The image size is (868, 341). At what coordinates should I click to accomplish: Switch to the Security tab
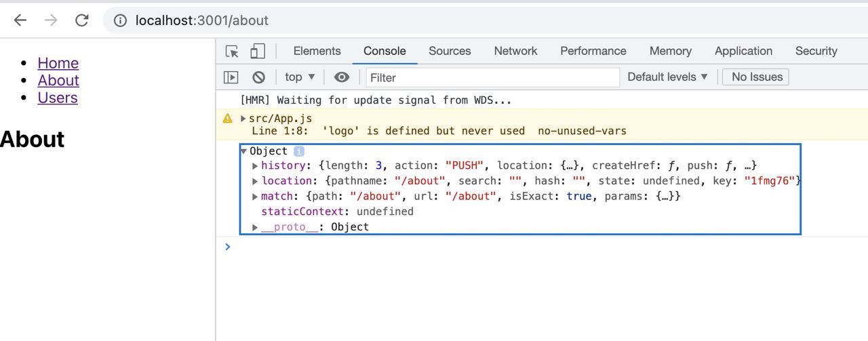(816, 51)
